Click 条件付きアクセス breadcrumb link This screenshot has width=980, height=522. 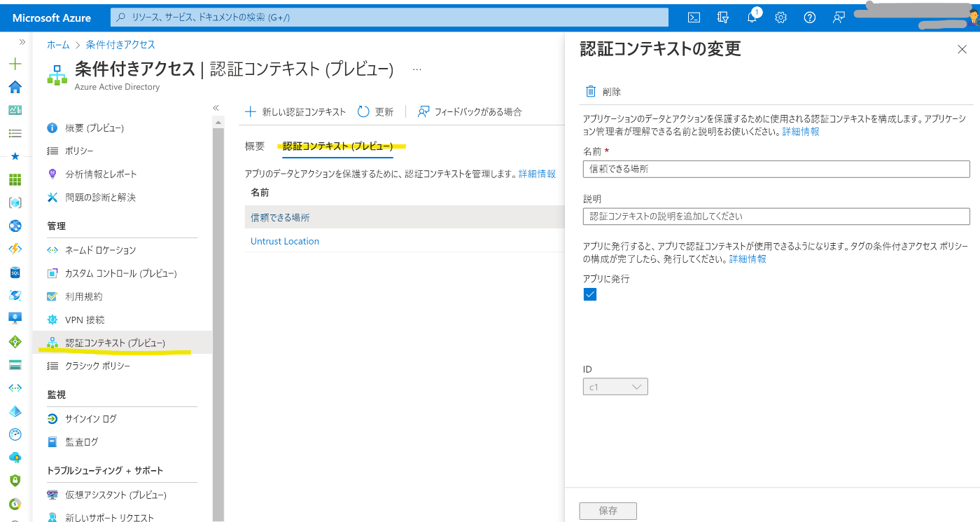(x=120, y=44)
